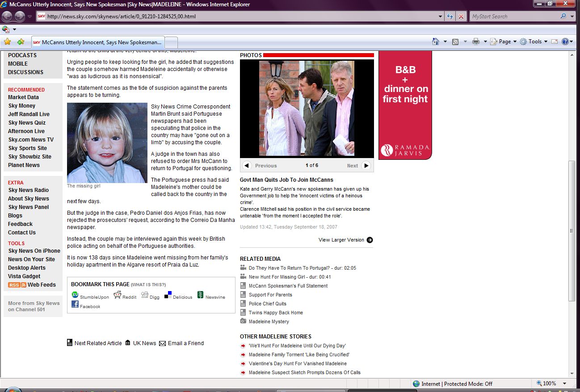Click the Delicious bookmark icon

point(168,295)
